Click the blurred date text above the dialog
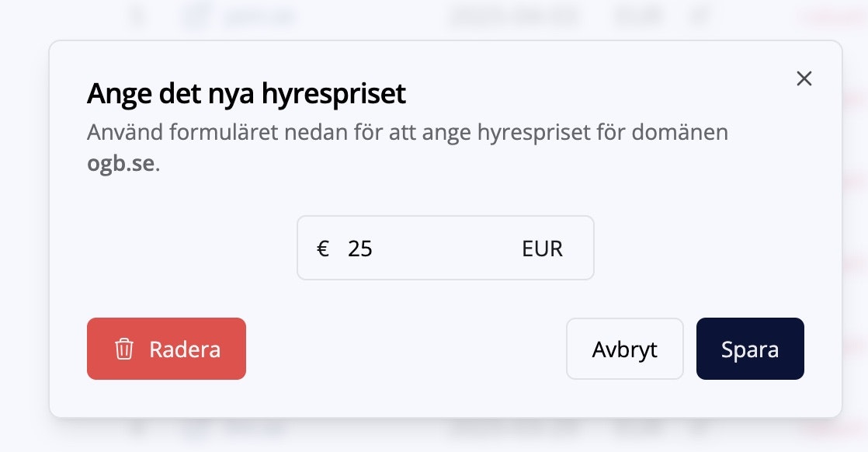Image resolution: width=868 pixels, height=452 pixels. (x=512, y=16)
